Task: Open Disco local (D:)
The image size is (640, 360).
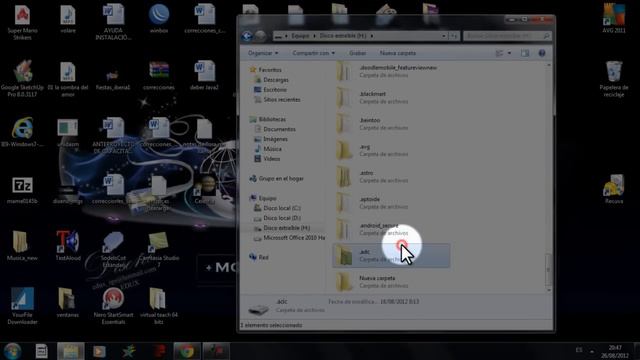Action: (x=282, y=218)
